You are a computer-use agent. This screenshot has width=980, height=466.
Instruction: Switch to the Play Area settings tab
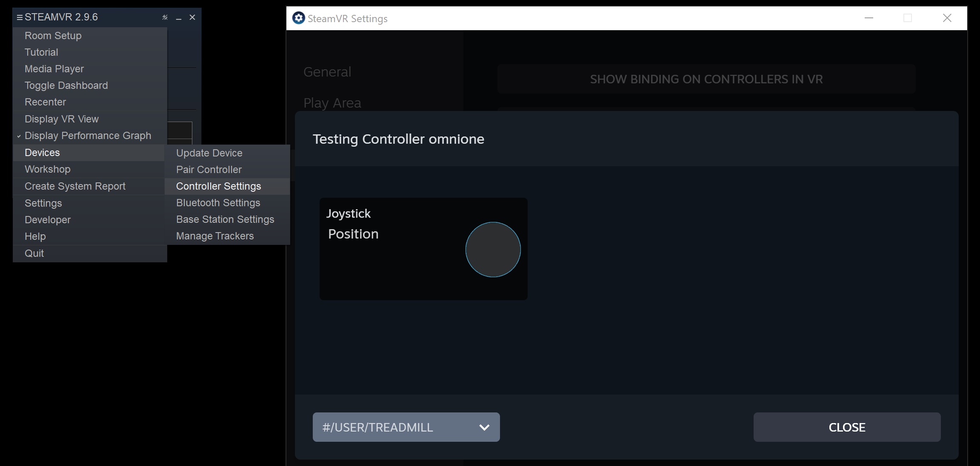click(x=332, y=103)
